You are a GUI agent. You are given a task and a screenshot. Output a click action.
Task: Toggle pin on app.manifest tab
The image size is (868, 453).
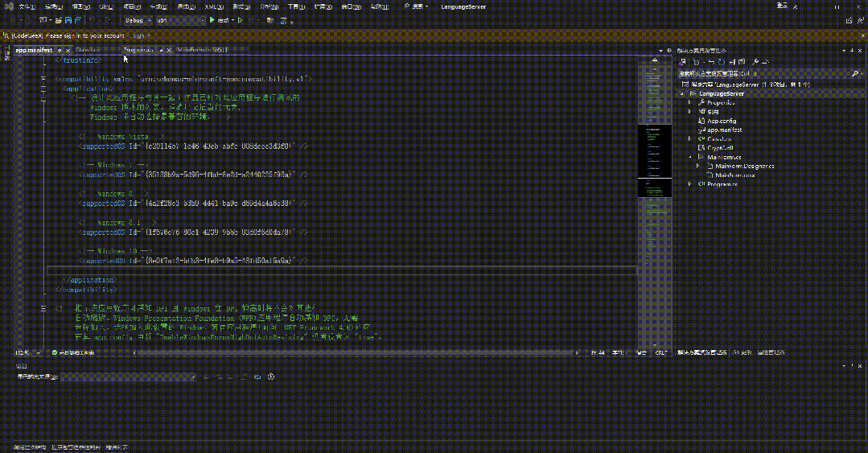click(x=60, y=51)
